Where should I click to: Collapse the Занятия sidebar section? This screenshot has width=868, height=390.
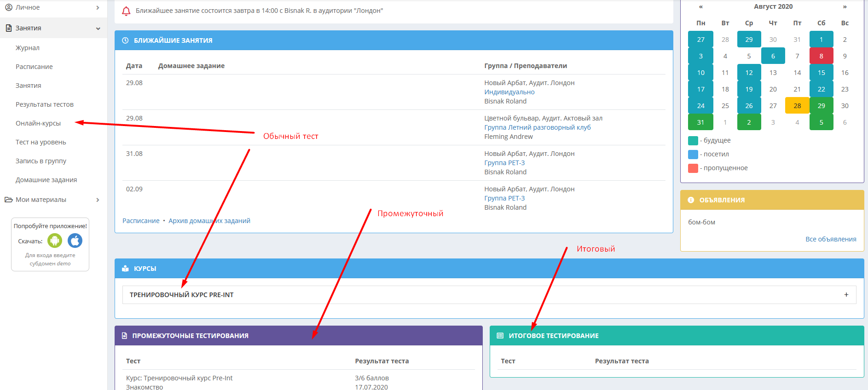coord(98,29)
